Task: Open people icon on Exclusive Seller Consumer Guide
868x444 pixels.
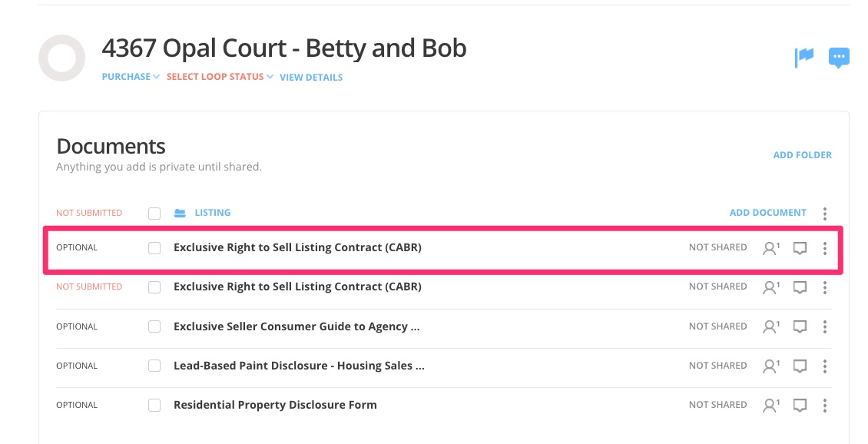Action: click(770, 326)
